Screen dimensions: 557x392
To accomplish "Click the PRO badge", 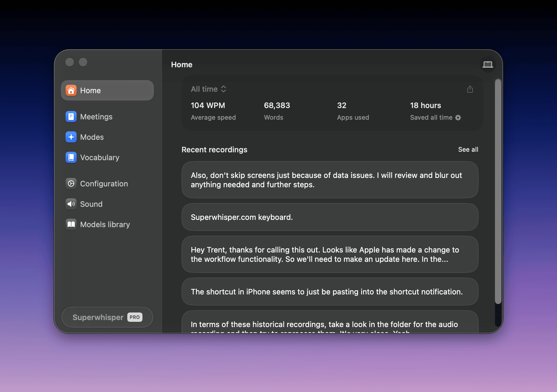I will (135, 317).
